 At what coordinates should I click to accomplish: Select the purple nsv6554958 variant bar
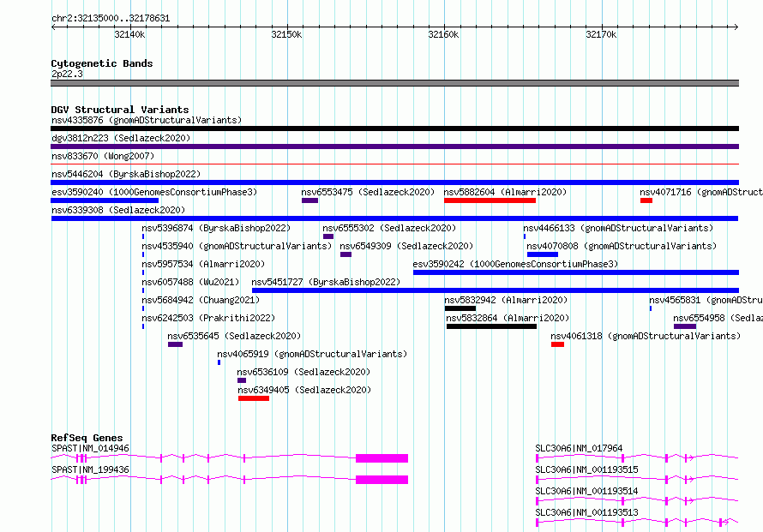pyautogui.click(x=685, y=326)
